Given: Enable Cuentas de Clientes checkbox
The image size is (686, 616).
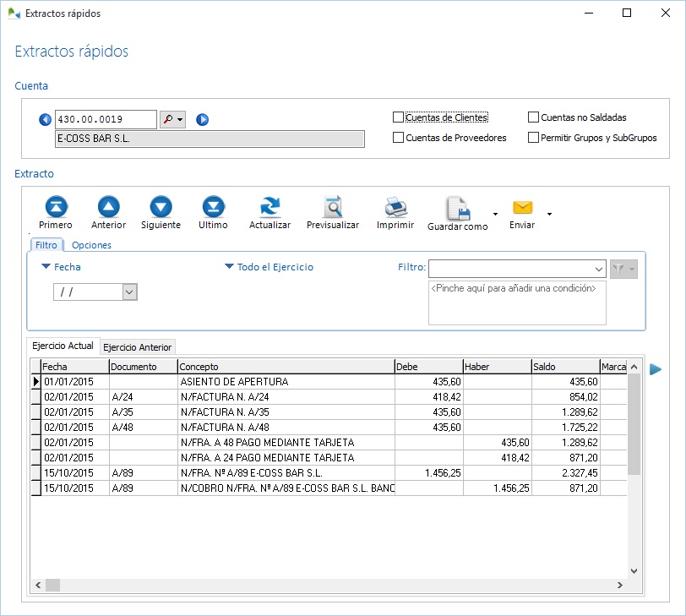Looking at the screenshot, I should click(x=399, y=117).
